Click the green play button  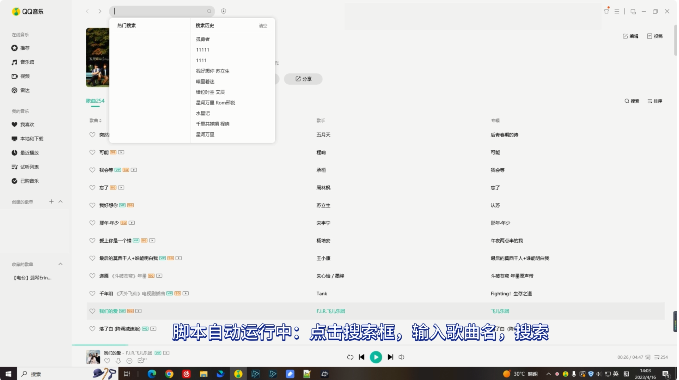pyautogui.click(x=376, y=357)
